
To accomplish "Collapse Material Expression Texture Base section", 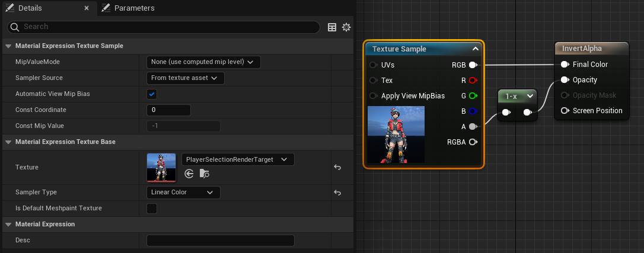I will point(8,142).
